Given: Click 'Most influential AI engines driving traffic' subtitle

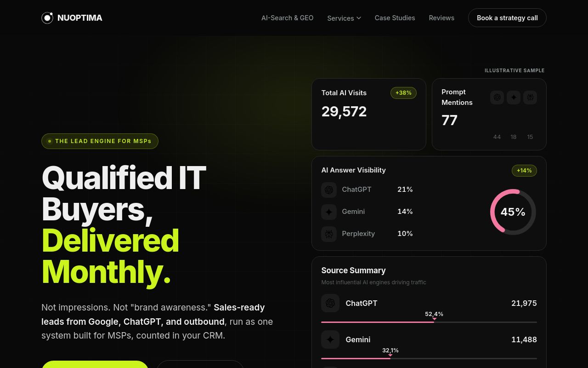Looking at the screenshot, I should point(373,282).
